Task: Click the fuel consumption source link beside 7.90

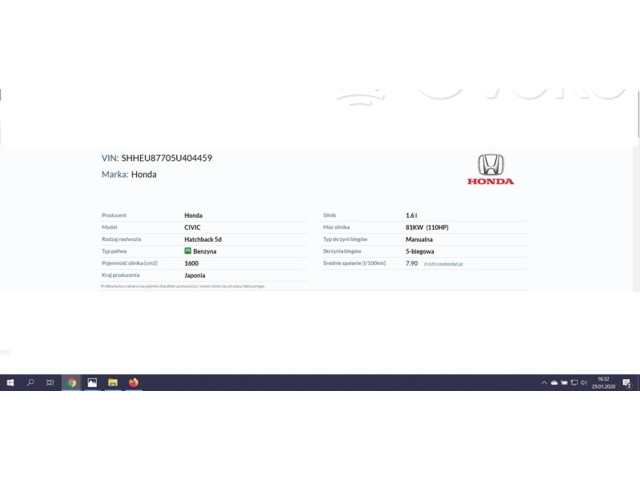Action: pos(443,264)
